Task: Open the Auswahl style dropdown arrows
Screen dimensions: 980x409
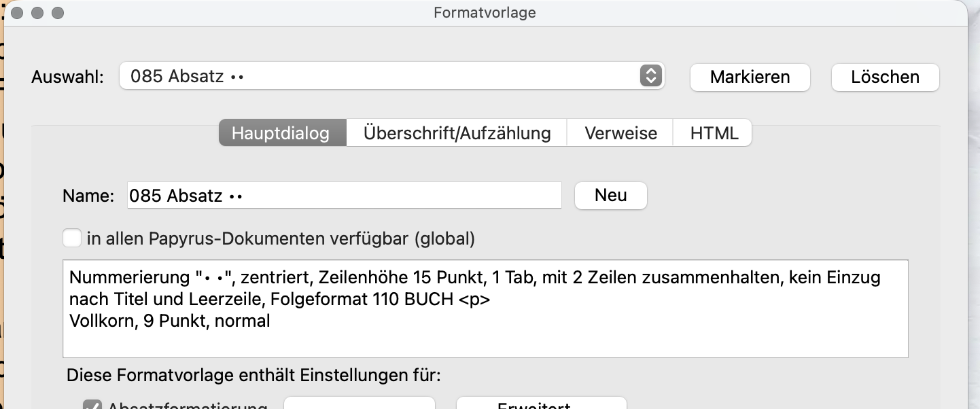Action: pos(650,76)
